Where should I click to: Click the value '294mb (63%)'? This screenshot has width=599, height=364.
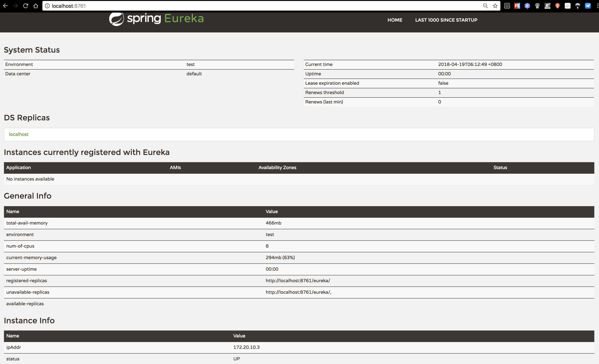pos(280,258)
